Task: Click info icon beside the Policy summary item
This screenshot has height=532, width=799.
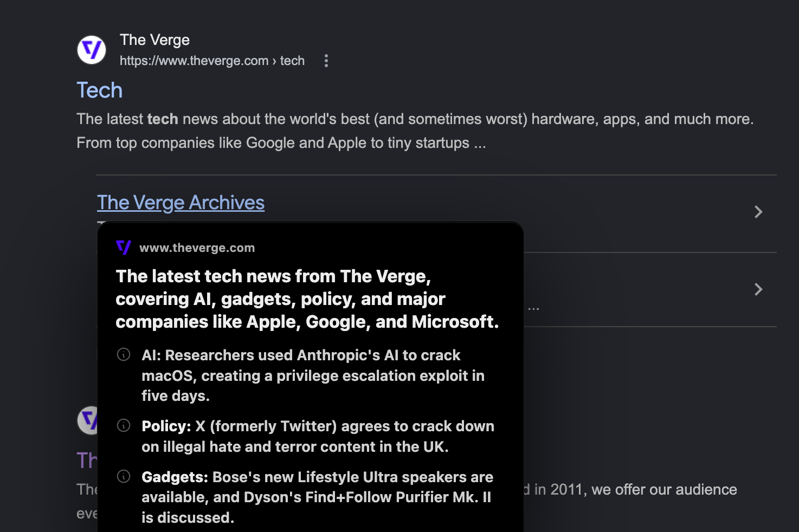Action: 124,425
